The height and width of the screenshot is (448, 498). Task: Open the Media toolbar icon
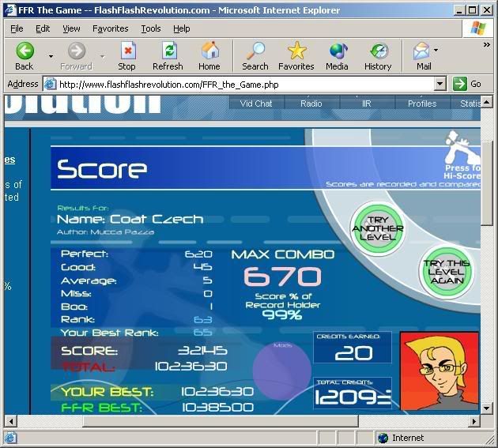click(x=338, y=51)
